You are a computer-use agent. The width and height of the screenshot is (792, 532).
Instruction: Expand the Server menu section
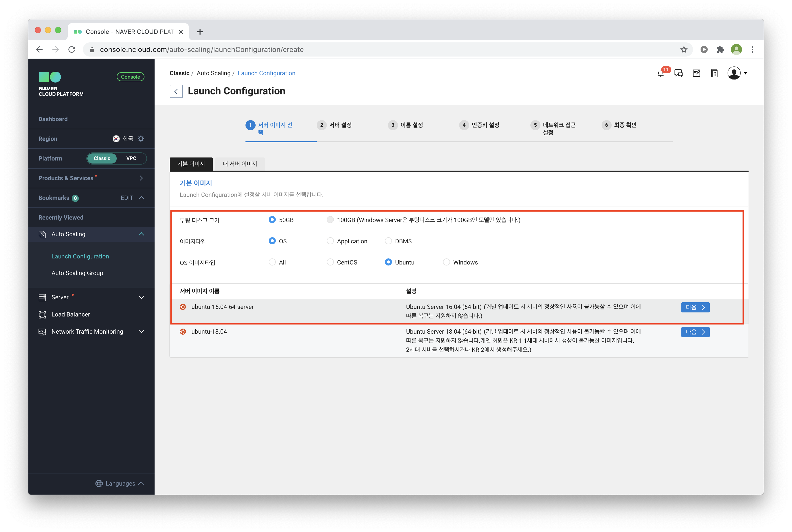point(141,297)
